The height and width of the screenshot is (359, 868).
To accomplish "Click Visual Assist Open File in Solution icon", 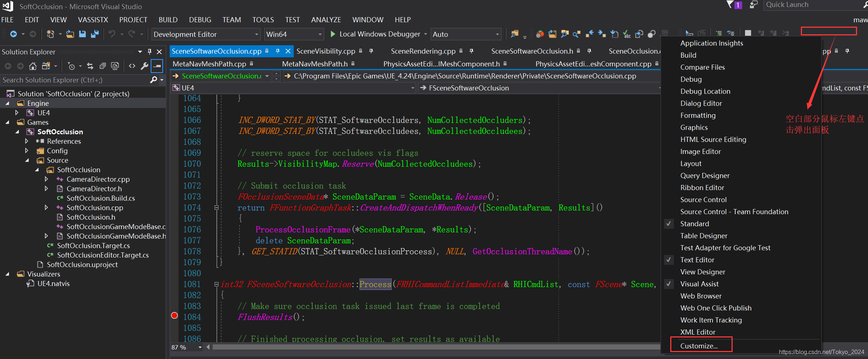I will 552,34.
